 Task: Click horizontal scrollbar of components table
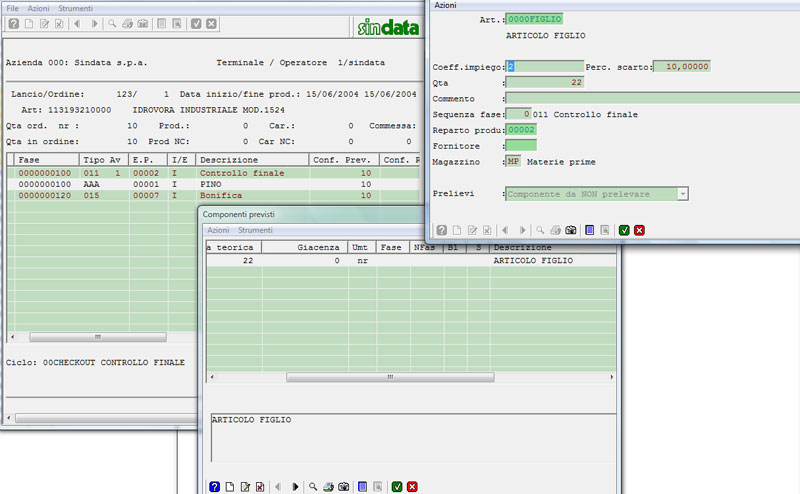pos(390,377)
